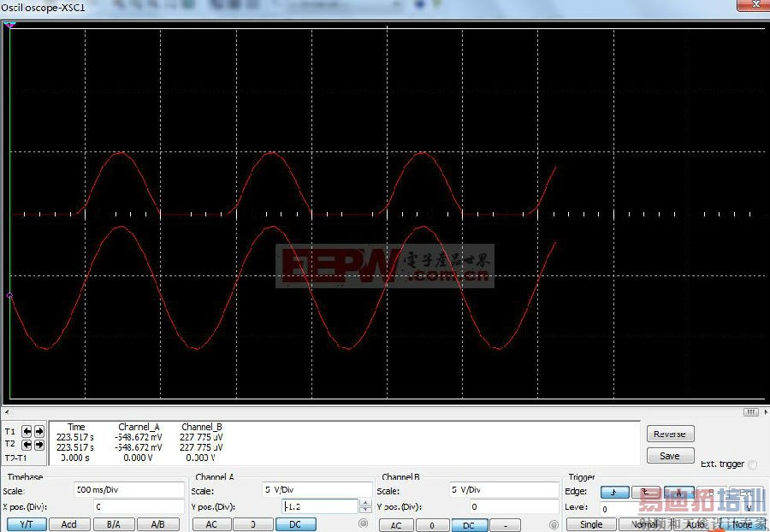The height and width of the screenshot is (532, 770).
Task: Set trigger type to None
Action: point(742,524)
